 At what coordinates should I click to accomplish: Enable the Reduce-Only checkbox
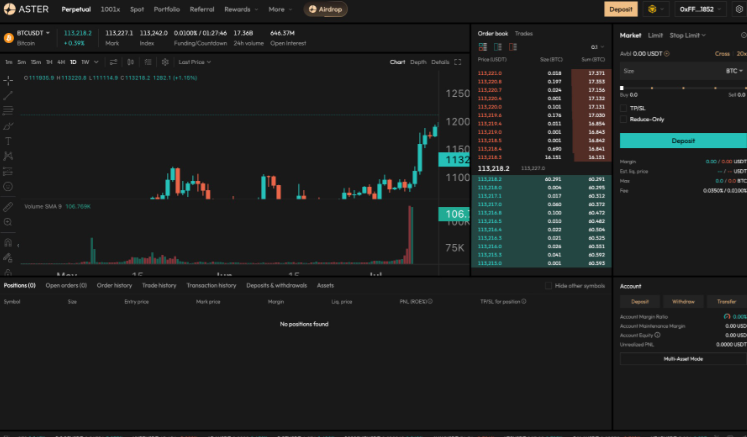[623, 119]
